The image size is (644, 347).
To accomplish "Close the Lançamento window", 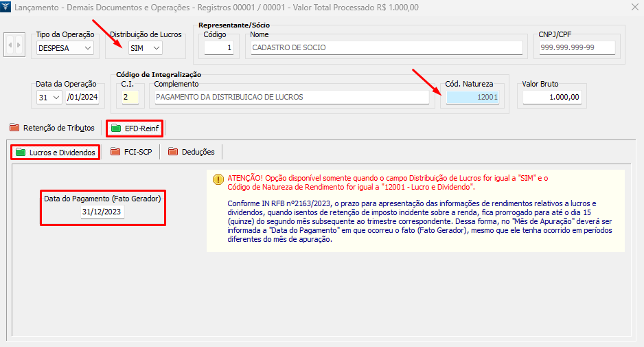I will tap(634, 8).
